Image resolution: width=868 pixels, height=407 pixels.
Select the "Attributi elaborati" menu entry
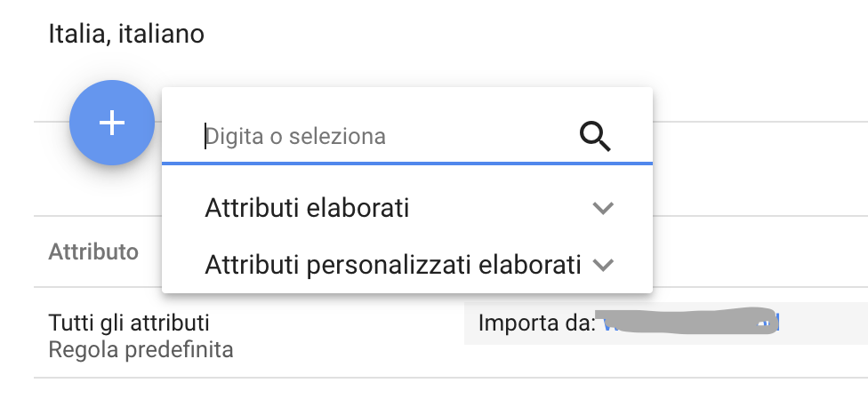tap(307, 209)
